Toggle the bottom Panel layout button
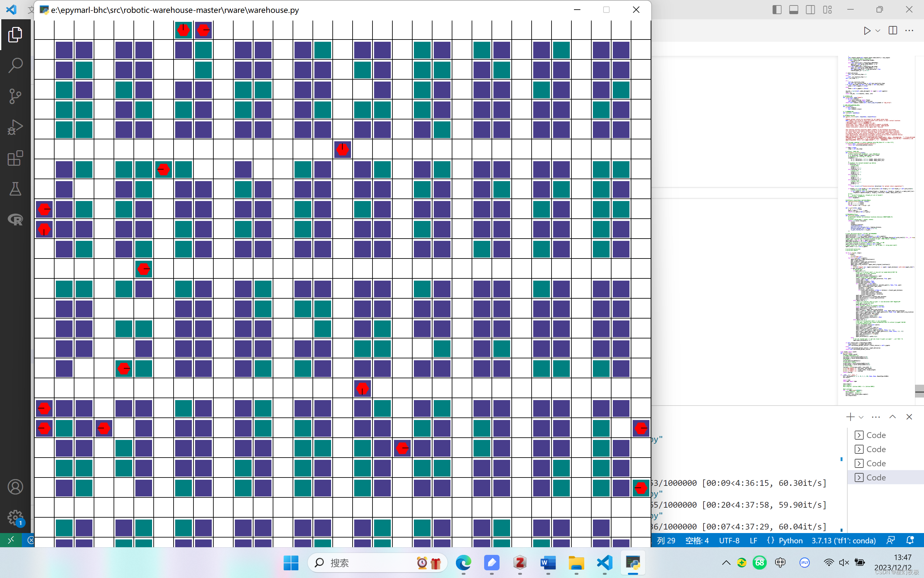The width and height of the screenshot is (924, 578). (793, 10)
